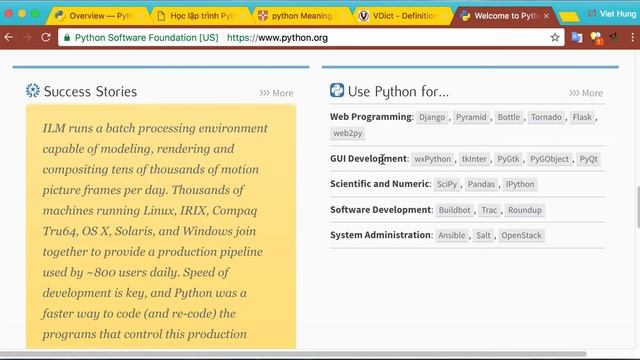Open the Roundup link
This screenshot has height=360, width=640.
[524, 210]
